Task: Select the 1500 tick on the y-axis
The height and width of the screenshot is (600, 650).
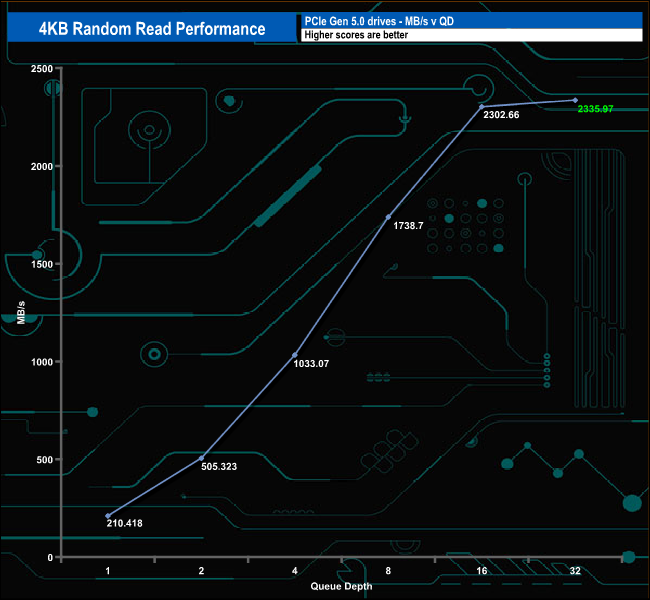Action: (41, 264)
